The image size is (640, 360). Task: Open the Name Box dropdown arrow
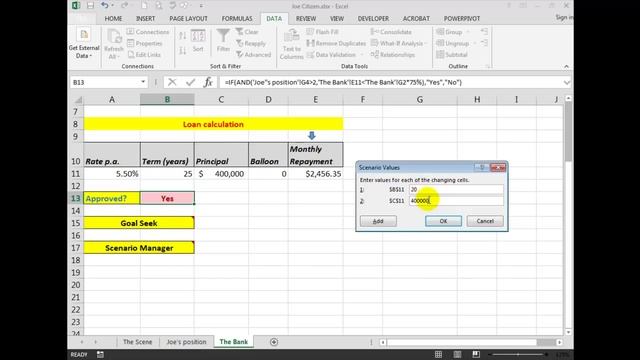143,82
